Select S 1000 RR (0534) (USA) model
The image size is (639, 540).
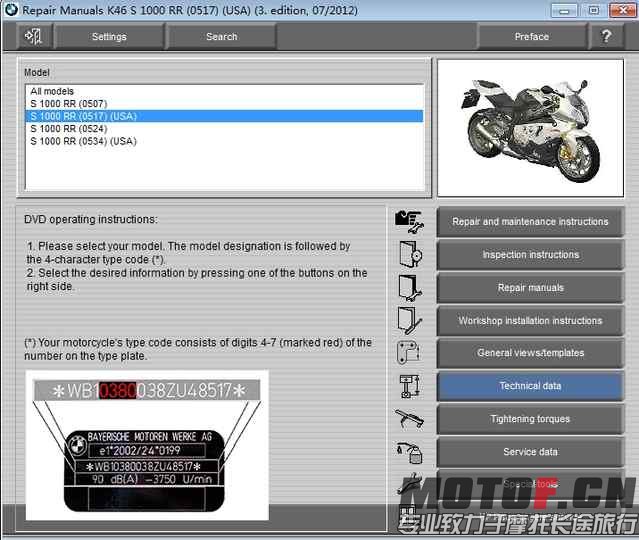tap(225, 141)
